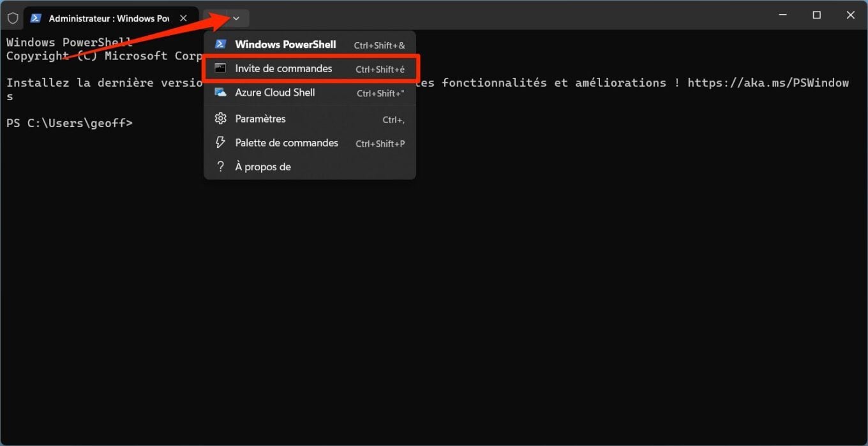Open Paramètres from the dropdown menu
868x446 pixels.
(x=310, y=119)
